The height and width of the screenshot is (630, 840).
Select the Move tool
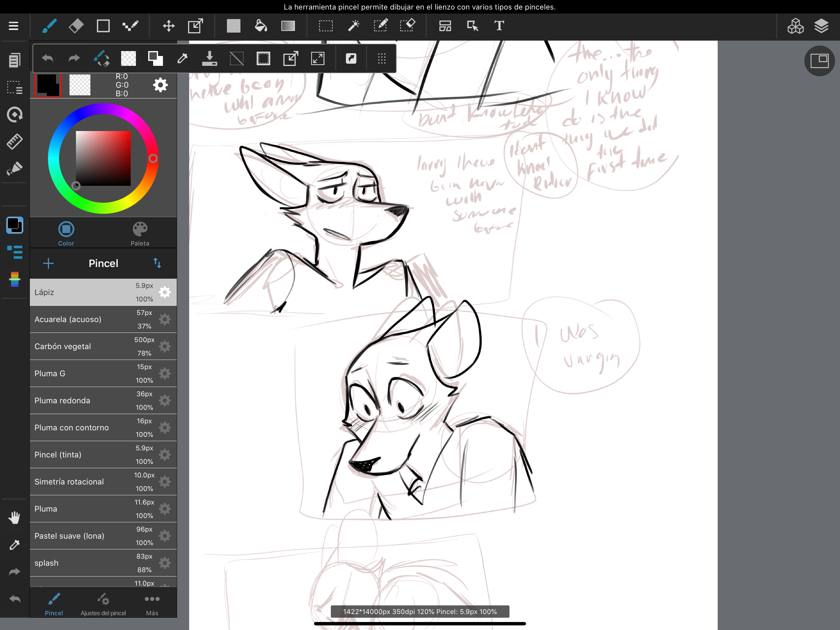click(168, 26)
